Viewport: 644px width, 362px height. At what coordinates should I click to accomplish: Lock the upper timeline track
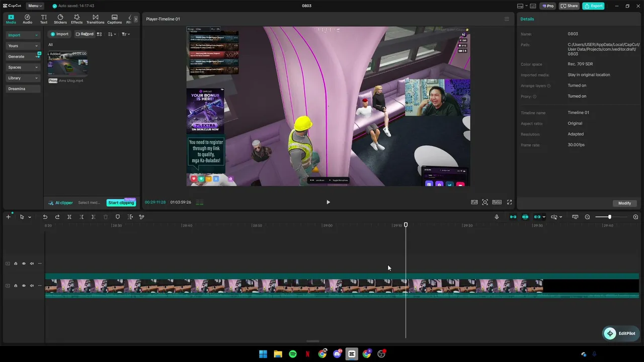click(x=16, y=263)
